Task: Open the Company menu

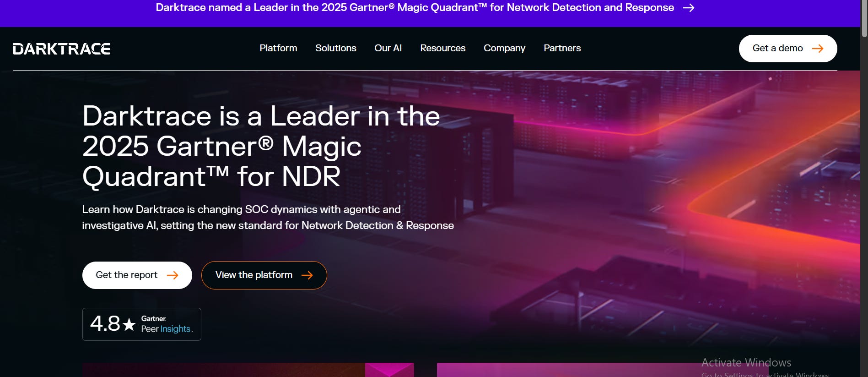Action: coord(504,48)
